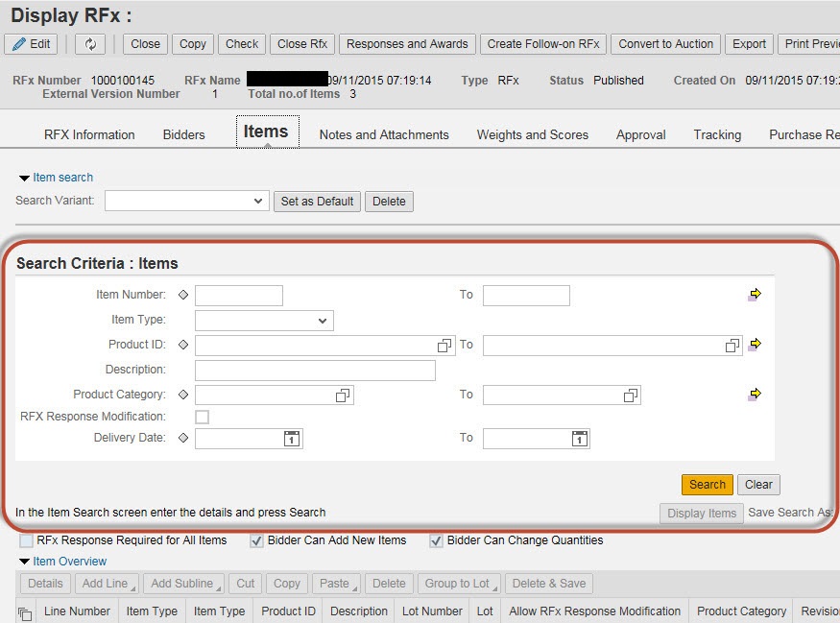Open value help for Product ID To field
Image resolution: width=840 pixels, height=623 pixels.
pyautogui.click(x=732, y=346)
